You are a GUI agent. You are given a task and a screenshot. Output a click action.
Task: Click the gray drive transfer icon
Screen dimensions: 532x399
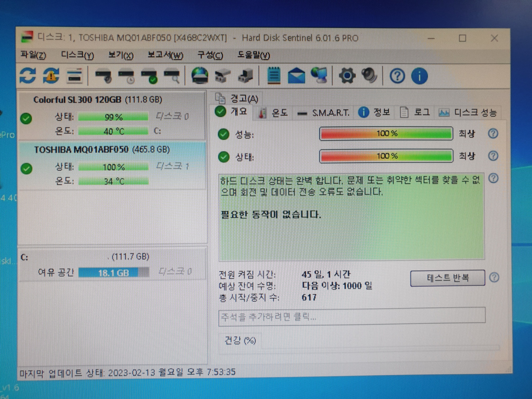coord(222,76)
